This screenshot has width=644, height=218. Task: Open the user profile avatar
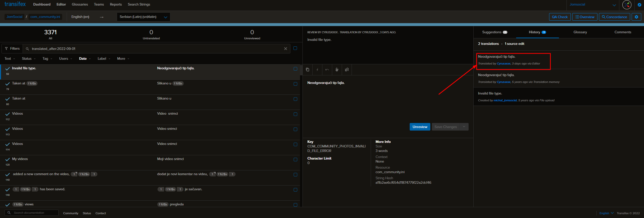627,5
